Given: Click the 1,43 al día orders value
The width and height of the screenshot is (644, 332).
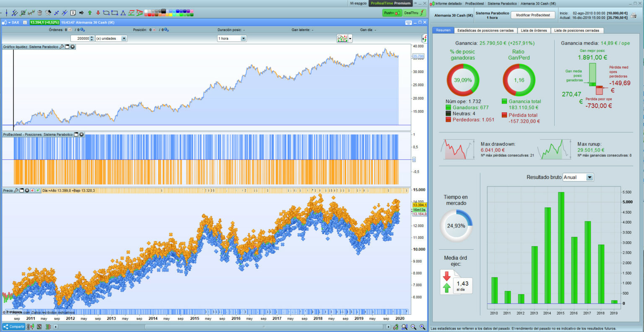Looking at the screenshot, I should pos(462,285).
